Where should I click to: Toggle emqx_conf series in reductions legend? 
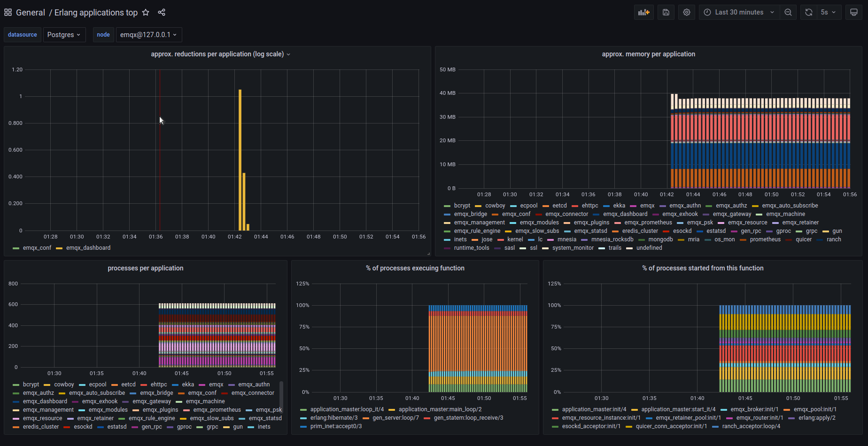[37, 248]
